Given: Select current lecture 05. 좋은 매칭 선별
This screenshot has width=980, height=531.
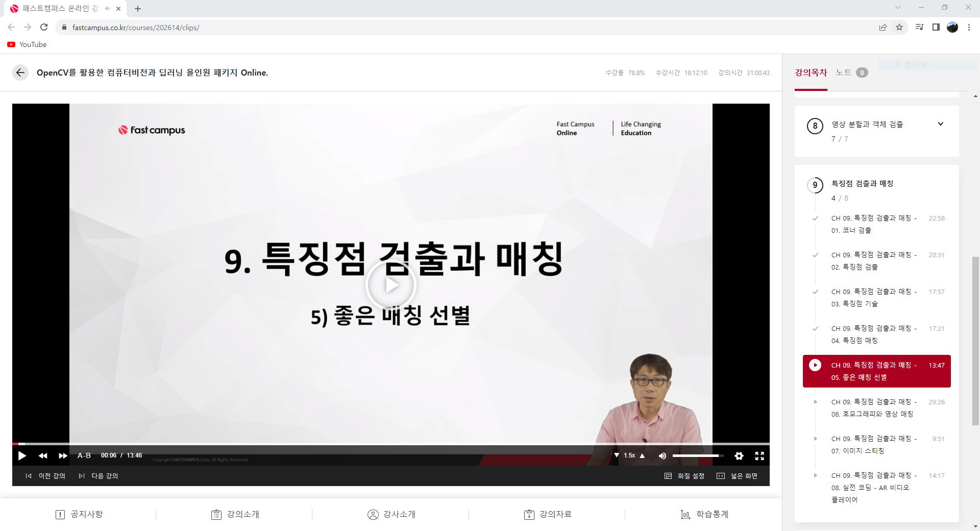Looking at the screenshot, I should coord(877,371).
